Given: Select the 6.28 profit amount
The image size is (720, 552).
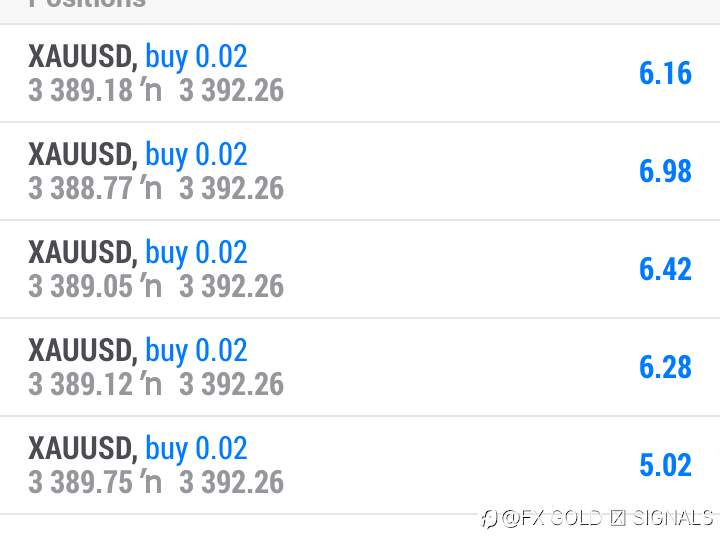Looking at the screenshot, I should 665,367.
